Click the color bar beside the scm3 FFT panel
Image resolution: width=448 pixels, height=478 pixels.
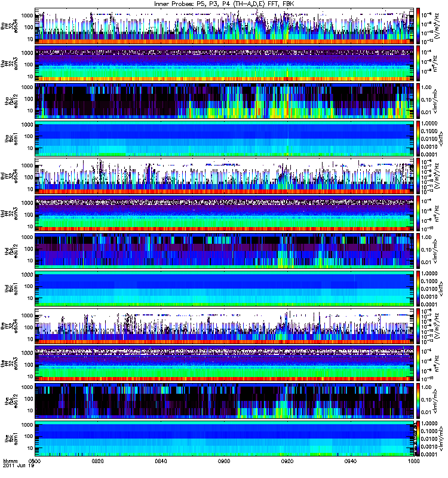point(418,364)
